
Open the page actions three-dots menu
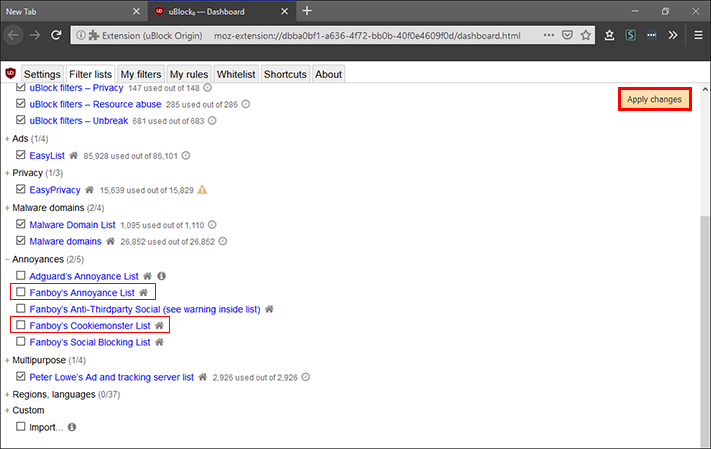click(x=549, y=35)
